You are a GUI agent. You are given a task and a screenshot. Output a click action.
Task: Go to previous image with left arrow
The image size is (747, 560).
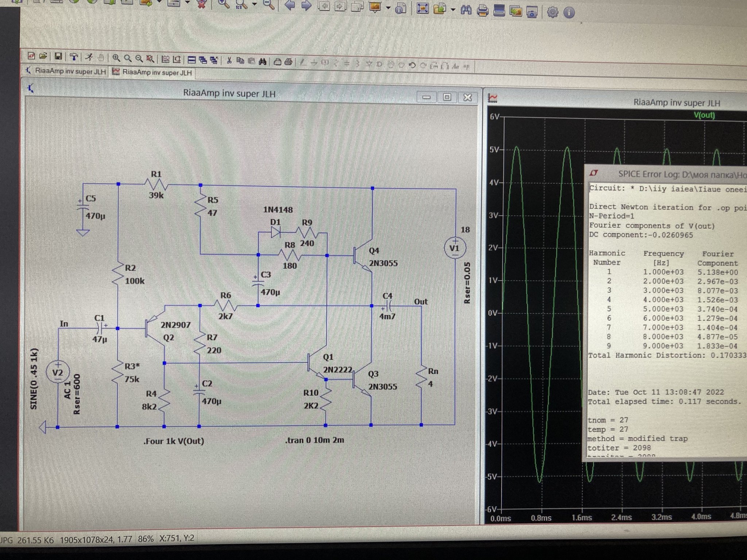[x=290, y=5]
